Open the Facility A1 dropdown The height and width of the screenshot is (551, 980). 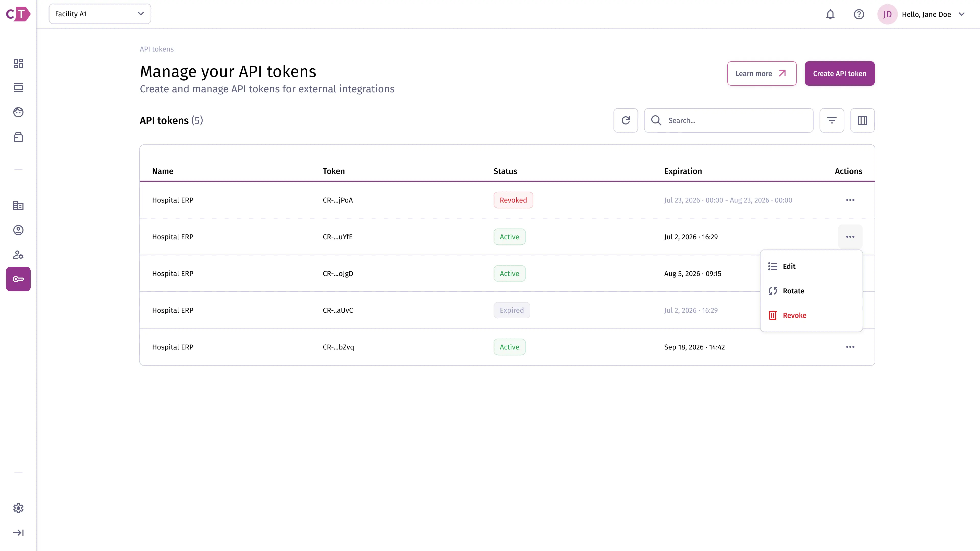pos(100,14)
